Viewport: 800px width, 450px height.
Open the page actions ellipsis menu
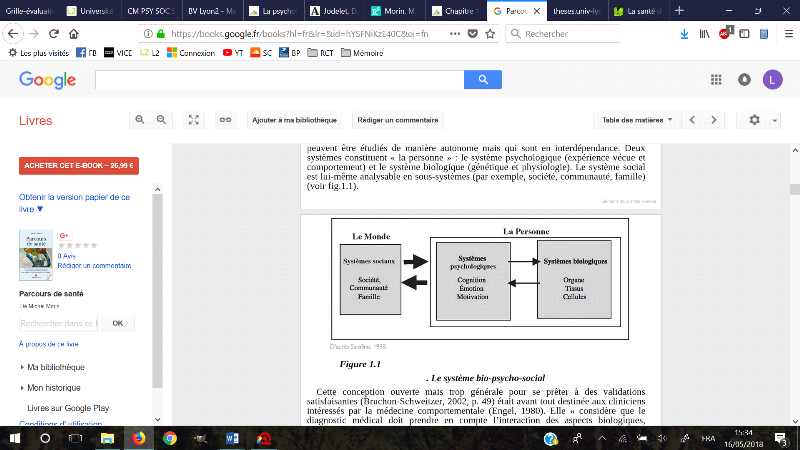tap(455, 34)
